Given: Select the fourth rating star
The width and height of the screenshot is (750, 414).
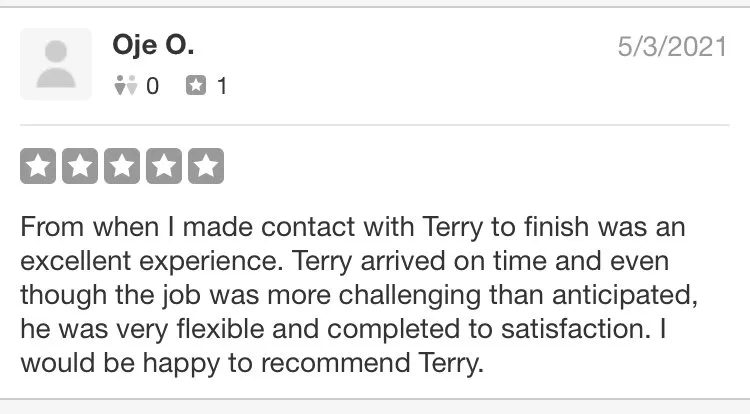Looking at the screenshot, I should click(164, 166).
